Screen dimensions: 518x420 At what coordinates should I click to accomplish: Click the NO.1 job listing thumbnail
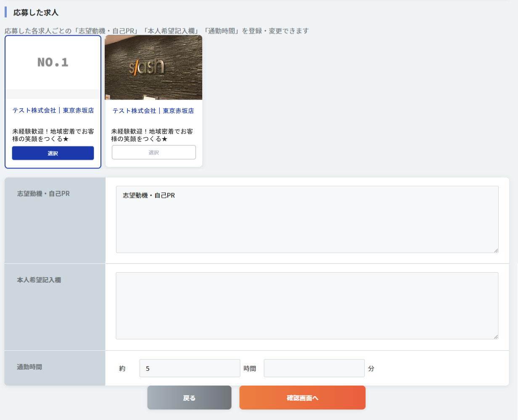53,65
